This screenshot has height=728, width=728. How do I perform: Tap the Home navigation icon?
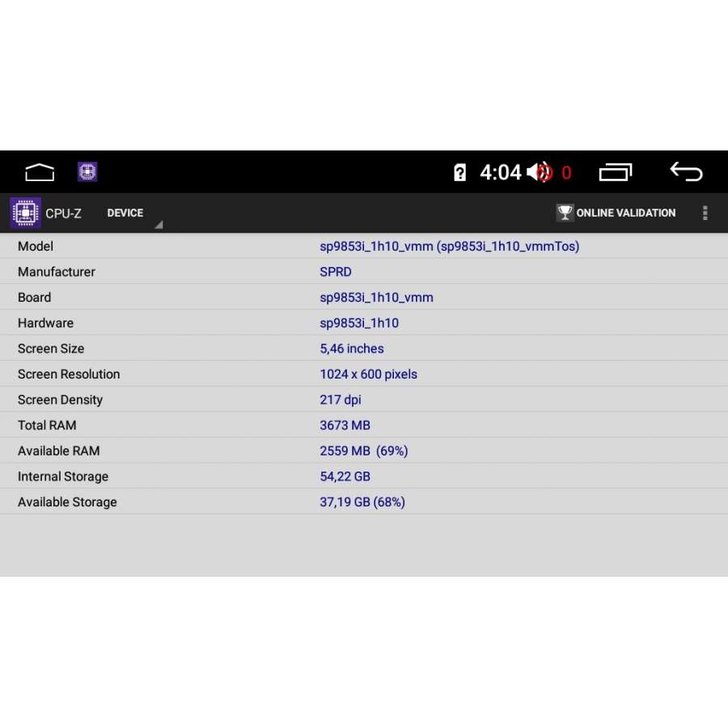click(x=40, y=172)
